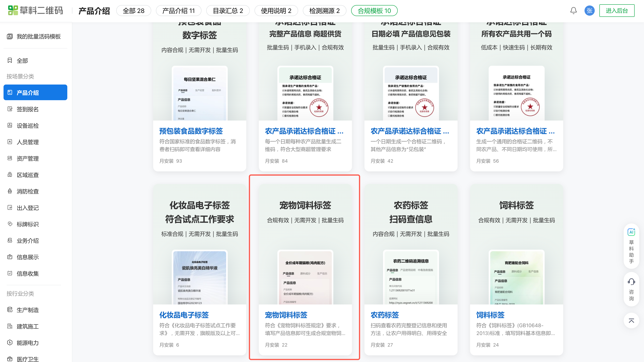This screenshot has width=644, height=362.
Task: Click the 生产制造 sidebar icon
Action: tap(10, 310)
